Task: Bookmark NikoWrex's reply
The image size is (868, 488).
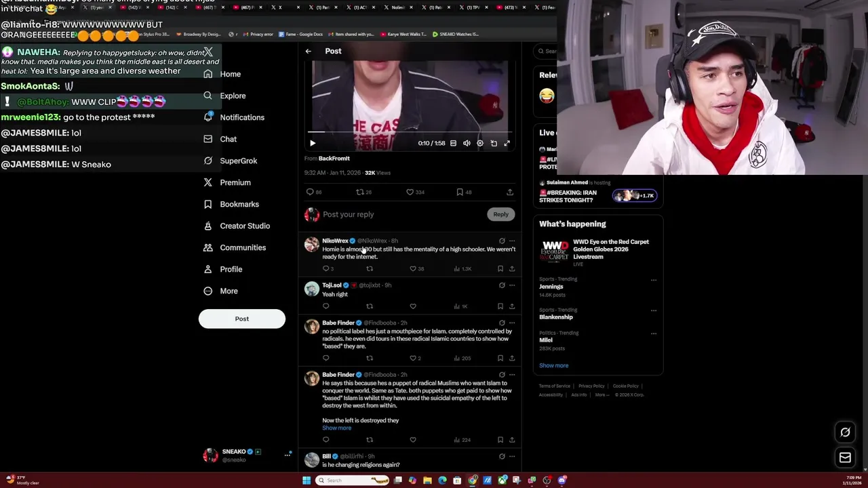Action: pyautogui.click(x=500, y=268)
